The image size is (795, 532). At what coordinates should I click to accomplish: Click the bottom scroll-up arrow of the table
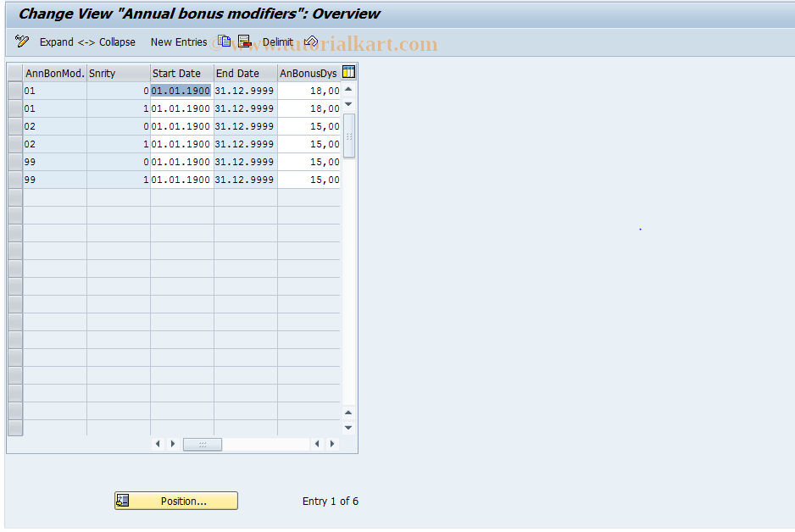pyautogui.click(x=348, y=413)
